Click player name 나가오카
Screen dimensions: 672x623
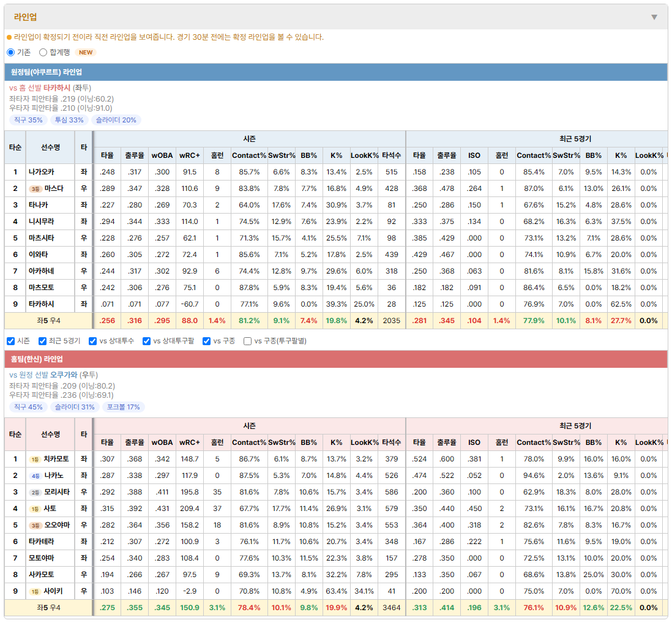[x=42, y=172]
